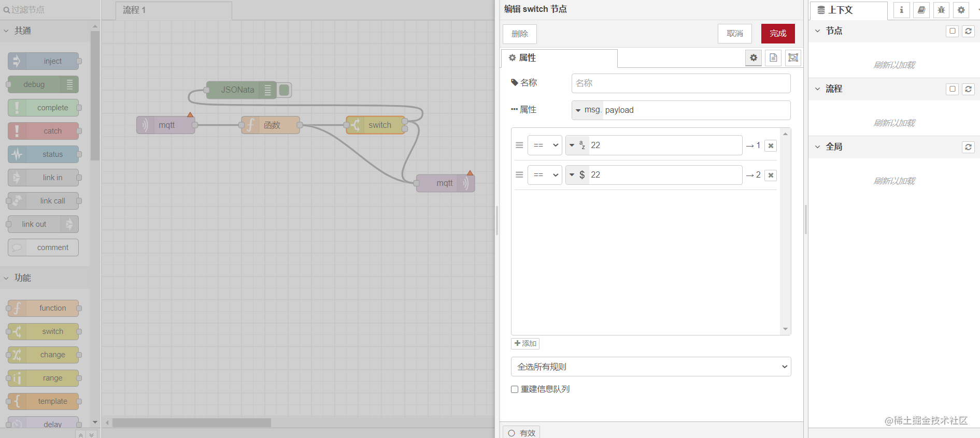Select the mqtt input node on canvas
Screen dimensions: 980x438
tap(166, 125)
